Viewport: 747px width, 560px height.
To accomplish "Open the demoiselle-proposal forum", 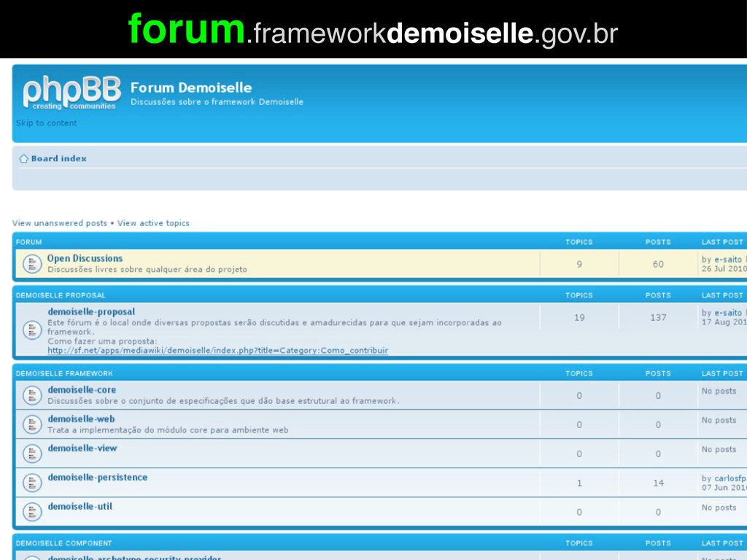I will pos(91,312).
